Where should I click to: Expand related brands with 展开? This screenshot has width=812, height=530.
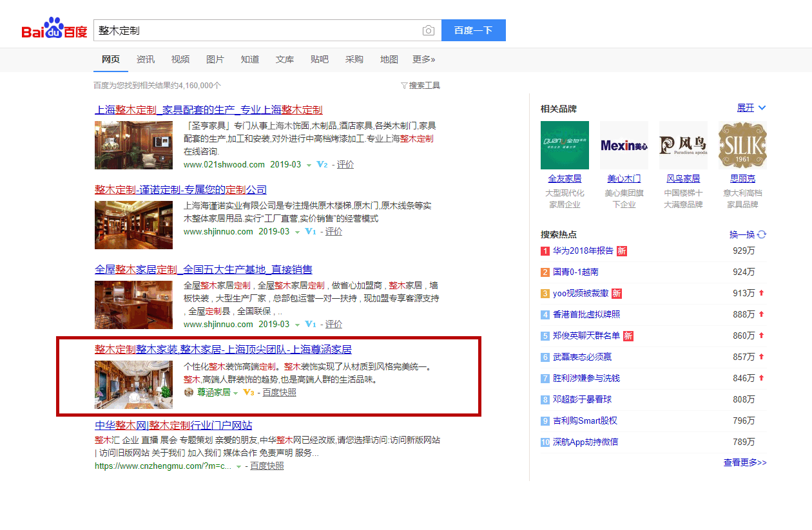(x=751, y=108)
